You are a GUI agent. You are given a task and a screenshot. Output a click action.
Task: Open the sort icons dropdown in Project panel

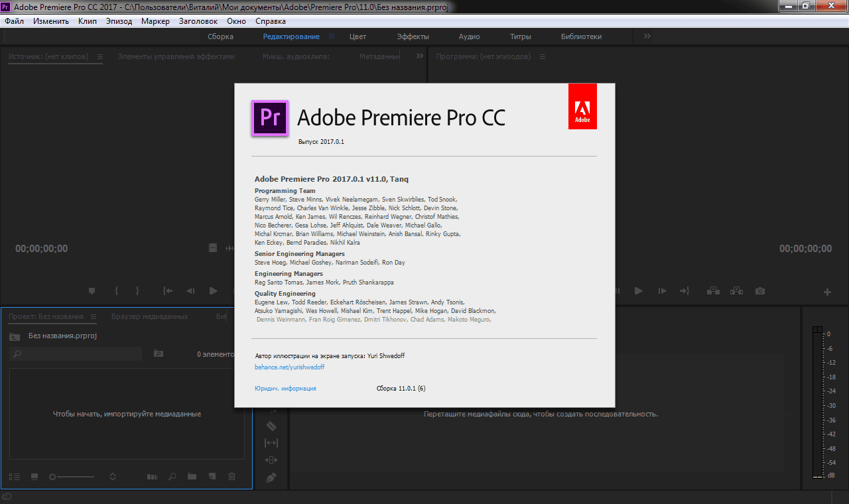113,476
